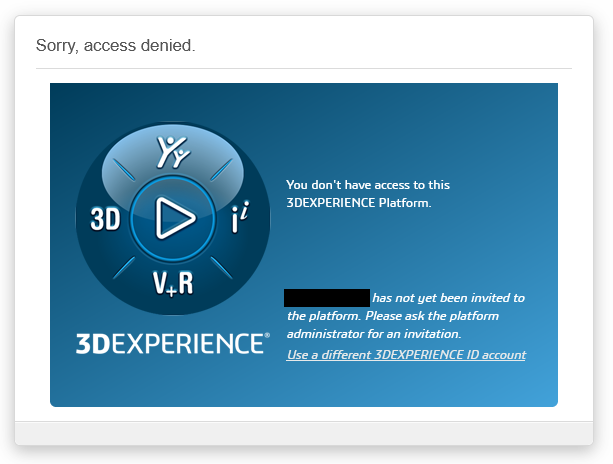Image resolution: width=613 pixels, height=464 pixels.
Task: Click the upper-left diagonal tick on the compass
Action: coord(126,170)
